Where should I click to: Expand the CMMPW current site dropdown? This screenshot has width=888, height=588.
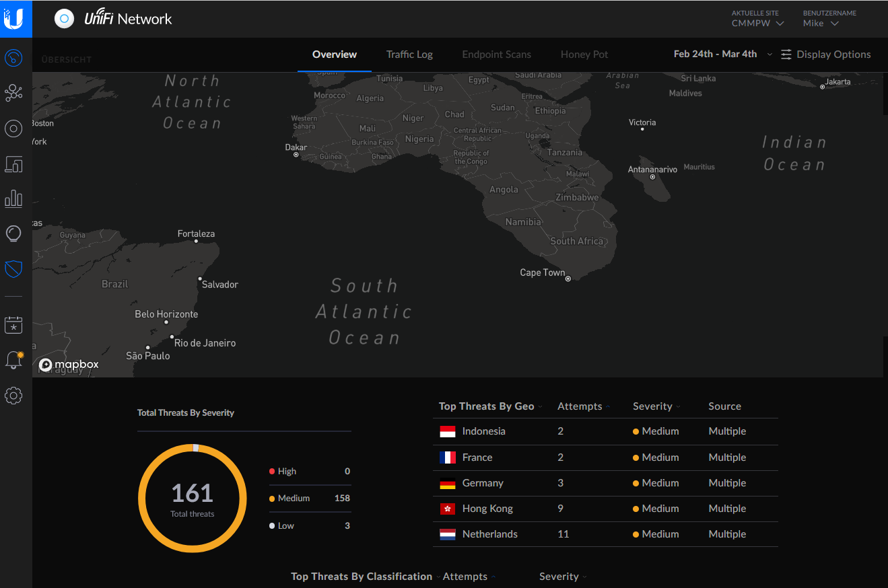[758, 24]
